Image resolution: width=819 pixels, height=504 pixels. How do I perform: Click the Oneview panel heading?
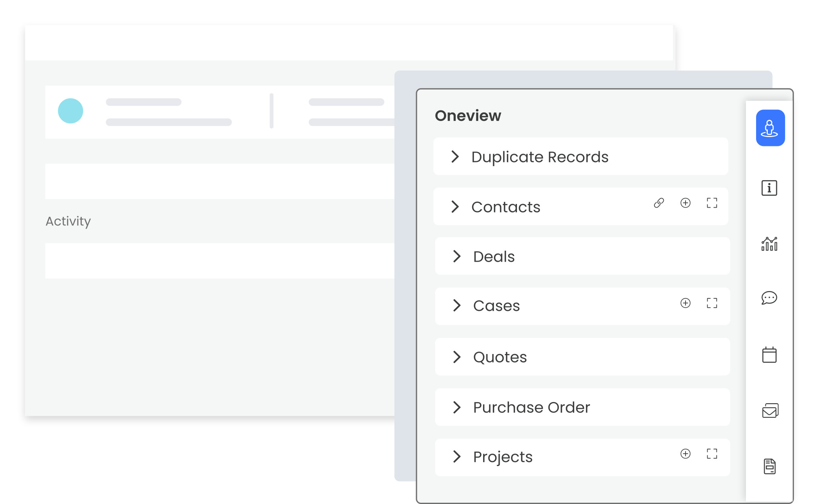(468, 116)
